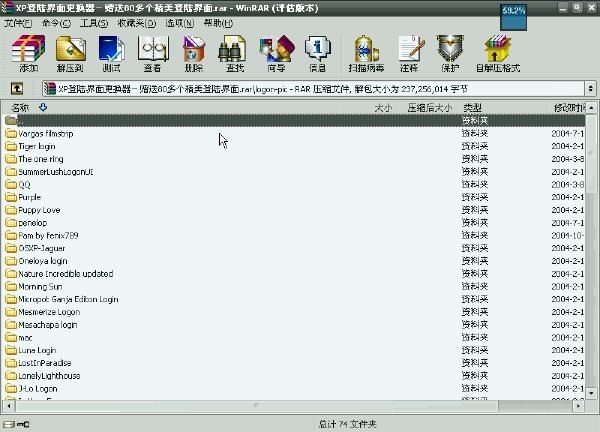Click the mac folder icon
The image size is (600, 432).
pos(11,337)
